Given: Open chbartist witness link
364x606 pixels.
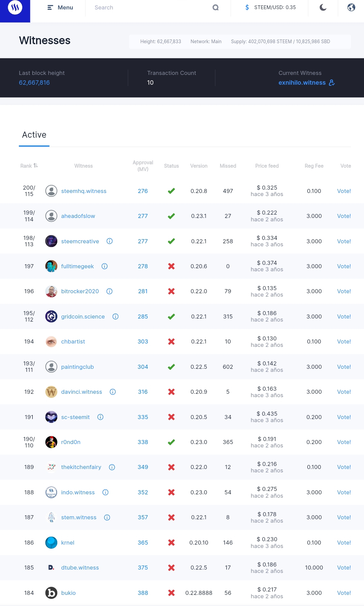Looking at the screenshot, I should point(73,341).
